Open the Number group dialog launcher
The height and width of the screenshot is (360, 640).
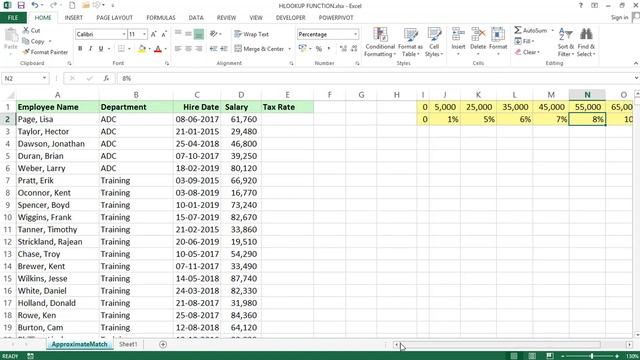[357, 63]
